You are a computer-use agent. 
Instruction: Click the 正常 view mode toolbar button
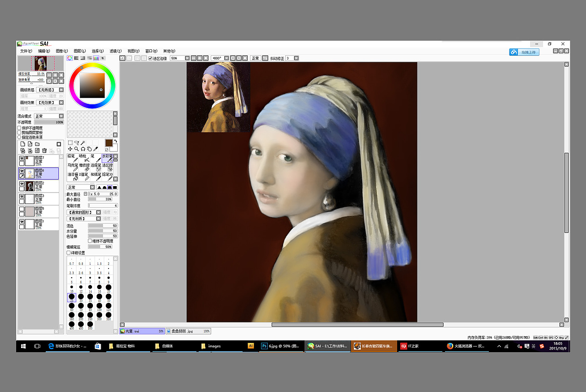click(x=255, y=59)
